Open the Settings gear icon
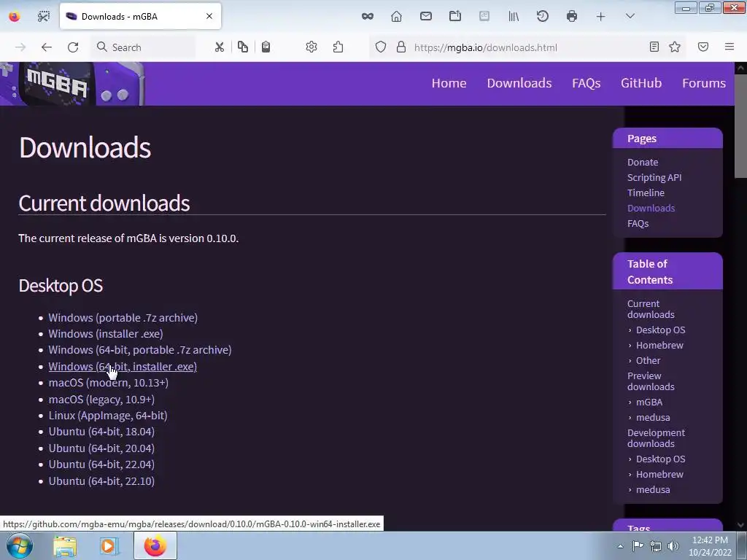Image resolution: width=747 pixels, height=560 pixels. 311,47
